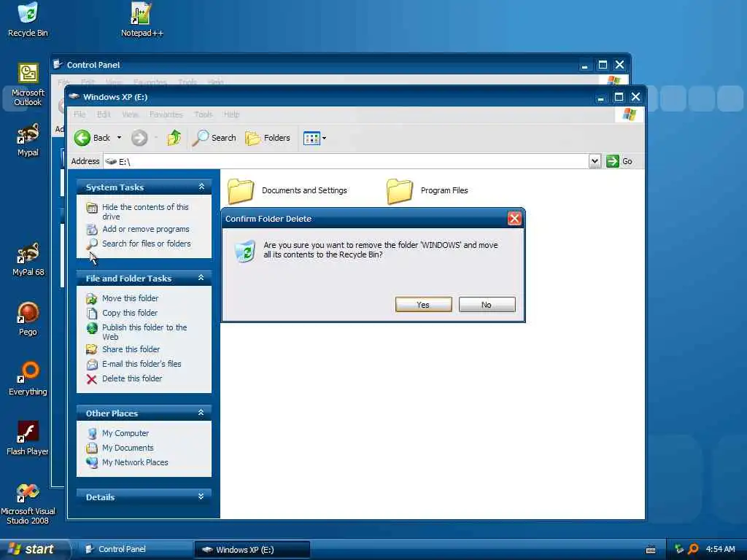Open the Recycle Bin desktop icon
747x560 pixels.
click(x=28, y=19)
